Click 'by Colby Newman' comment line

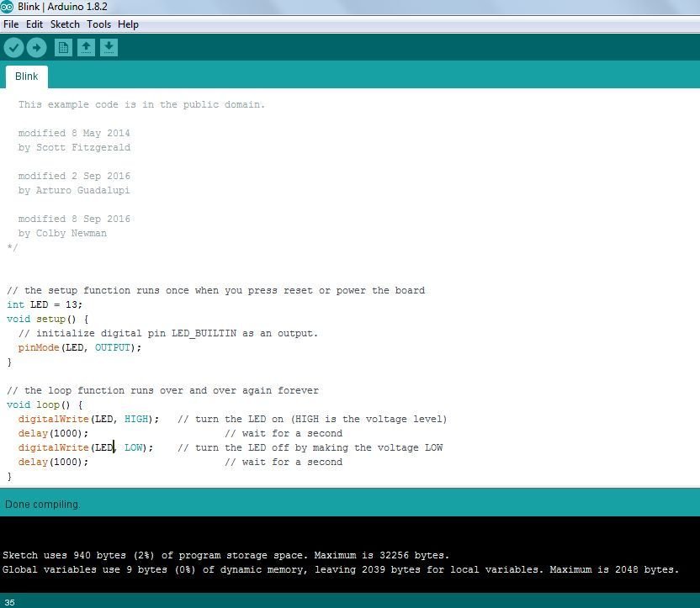click(x=62, y=233)
